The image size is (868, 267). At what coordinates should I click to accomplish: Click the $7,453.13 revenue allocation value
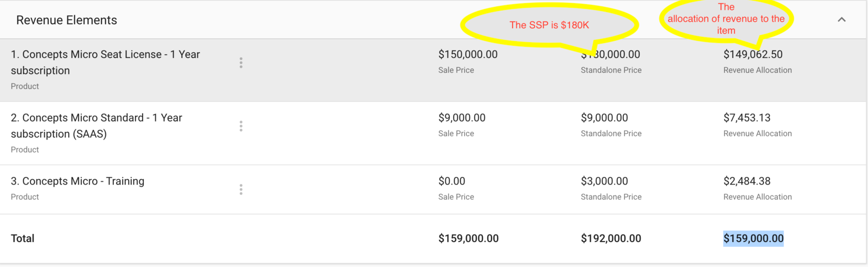[747, 118]
